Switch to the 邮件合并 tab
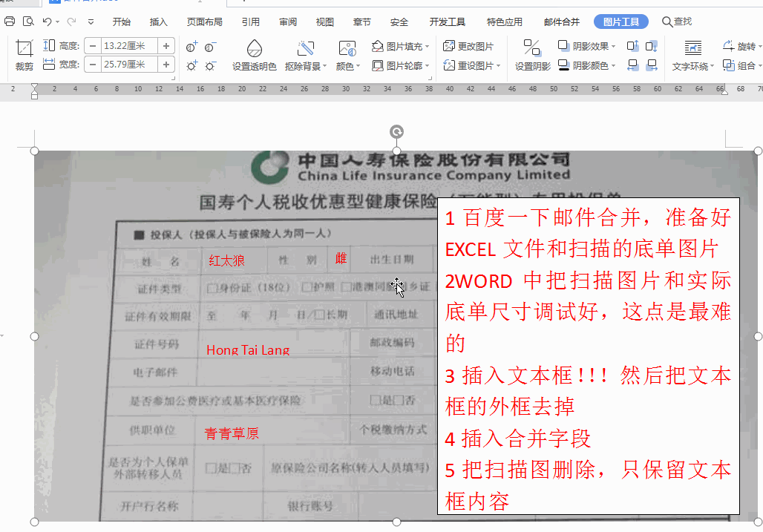The width and height of the screenshot is (763, 532). point(562,22)
